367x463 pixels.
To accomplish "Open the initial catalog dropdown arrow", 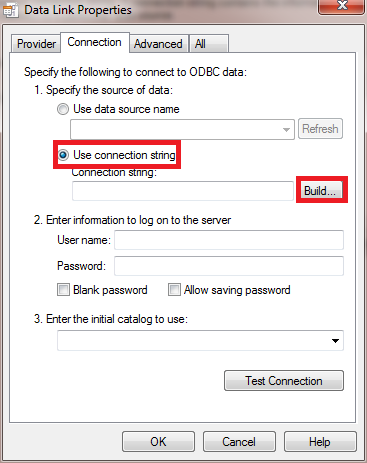I will coord(335,341).
